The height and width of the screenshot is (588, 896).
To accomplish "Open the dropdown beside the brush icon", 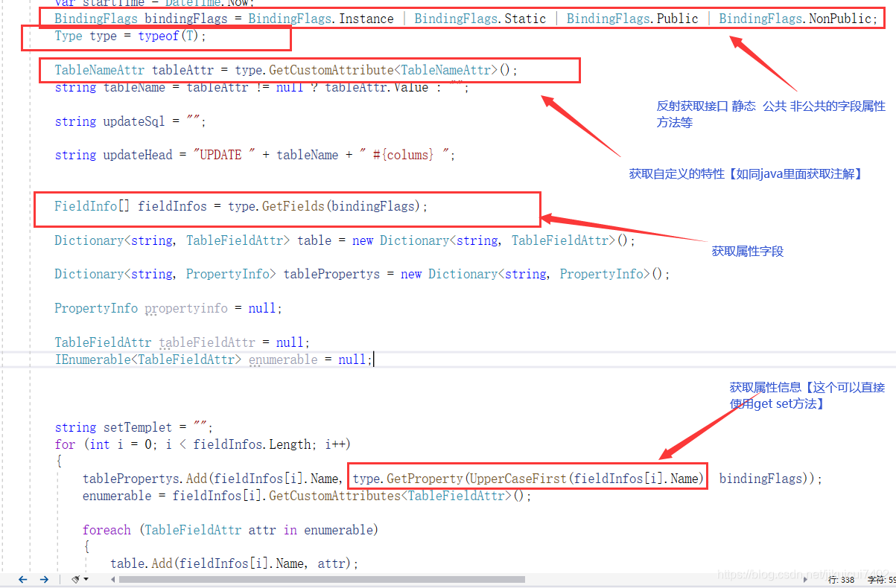I will 86,579.
